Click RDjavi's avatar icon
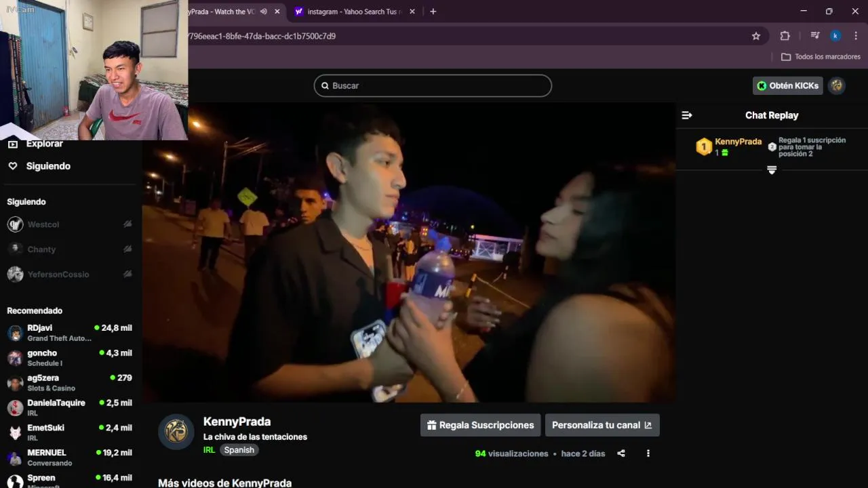Image resolution: width=868 pixels, height=488 pixels. click(x=15, y=333)
